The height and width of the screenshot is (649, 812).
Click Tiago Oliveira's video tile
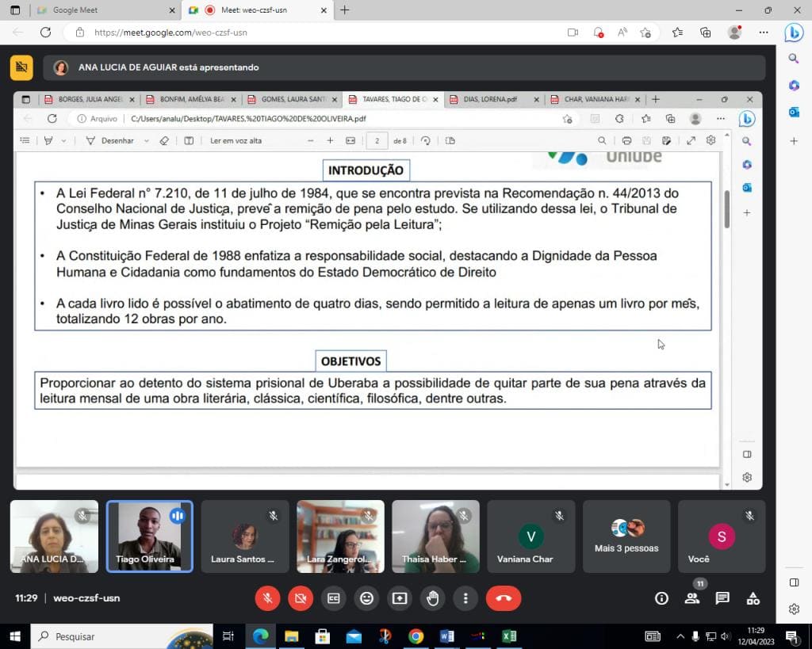[150, 536]
